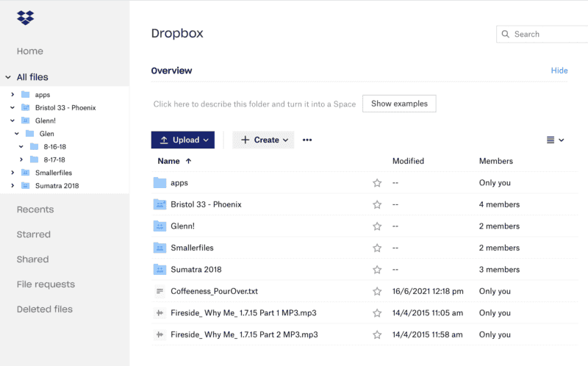Click the folder description placeholder text
This screenshot has height=366, width=588.
[x=254, y=104]
